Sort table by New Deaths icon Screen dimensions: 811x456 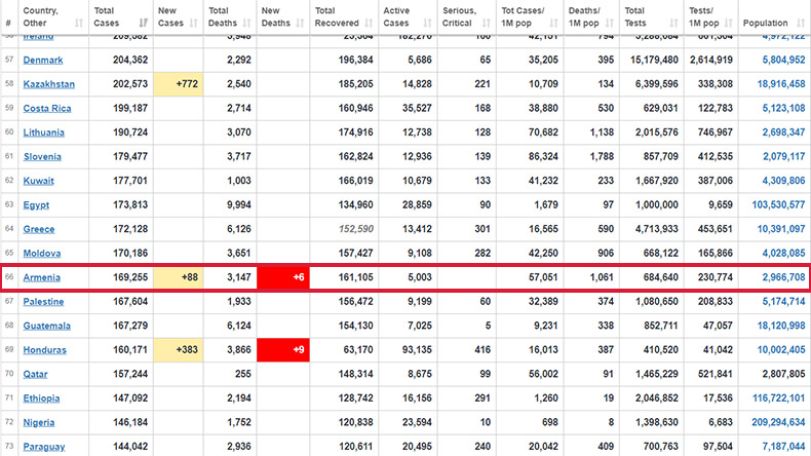(x=300, y=23)
